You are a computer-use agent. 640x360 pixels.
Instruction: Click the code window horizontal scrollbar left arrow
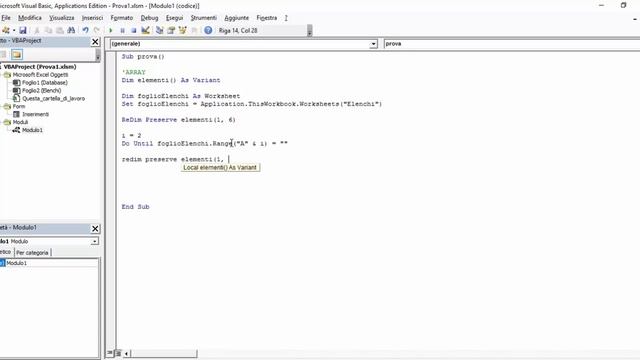tap(126, 353)
